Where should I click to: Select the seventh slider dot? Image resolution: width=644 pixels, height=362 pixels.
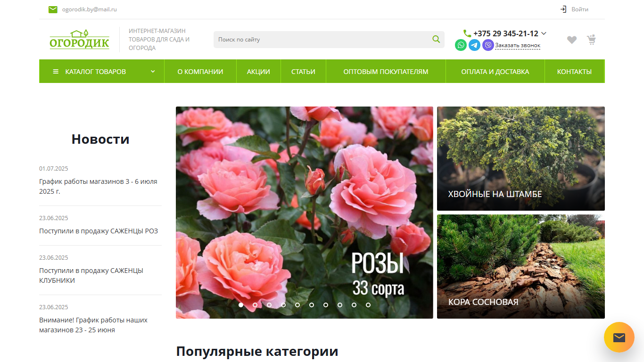pyautogui.click(x=326, y=305)
